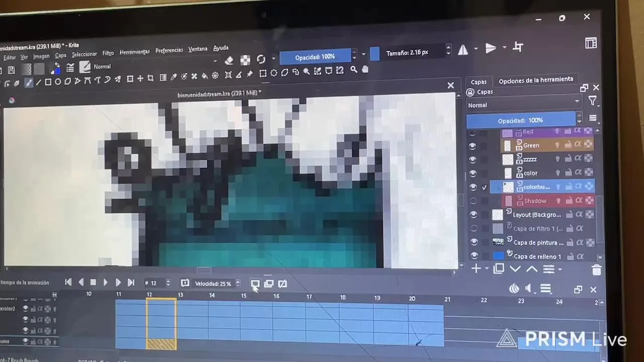Open layer filter funnel icon

pyautogui.click(x=593, y=102)
